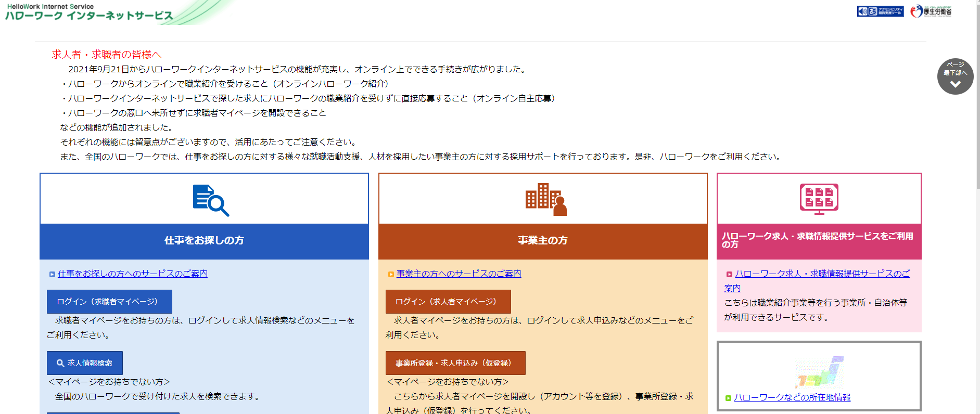Screen dimensions: 980x414
Task: Click ログイン（求人者マイページ） button
Action: 448,302
